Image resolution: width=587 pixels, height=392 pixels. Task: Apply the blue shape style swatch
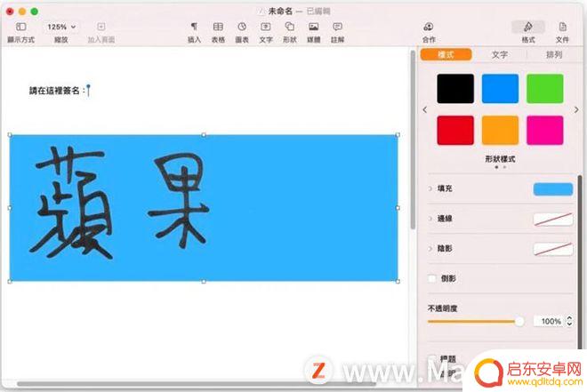[500, 89]
